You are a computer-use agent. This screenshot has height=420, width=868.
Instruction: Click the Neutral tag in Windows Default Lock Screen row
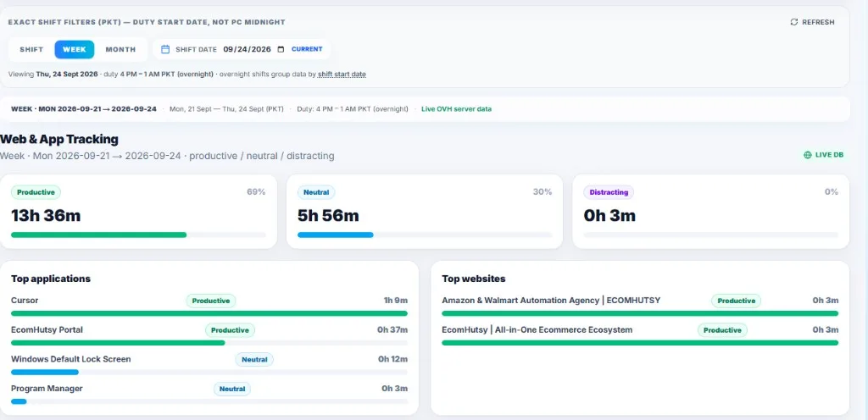254,359
